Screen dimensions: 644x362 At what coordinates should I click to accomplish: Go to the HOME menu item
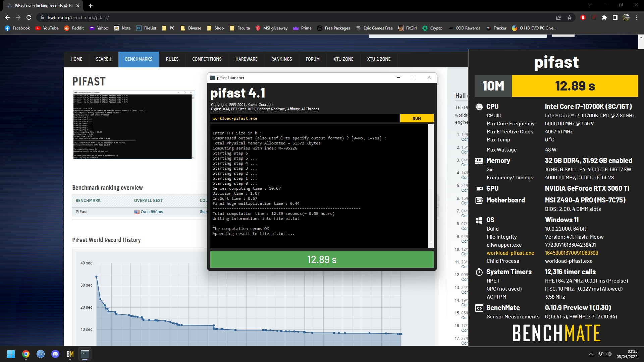[76, 59]
